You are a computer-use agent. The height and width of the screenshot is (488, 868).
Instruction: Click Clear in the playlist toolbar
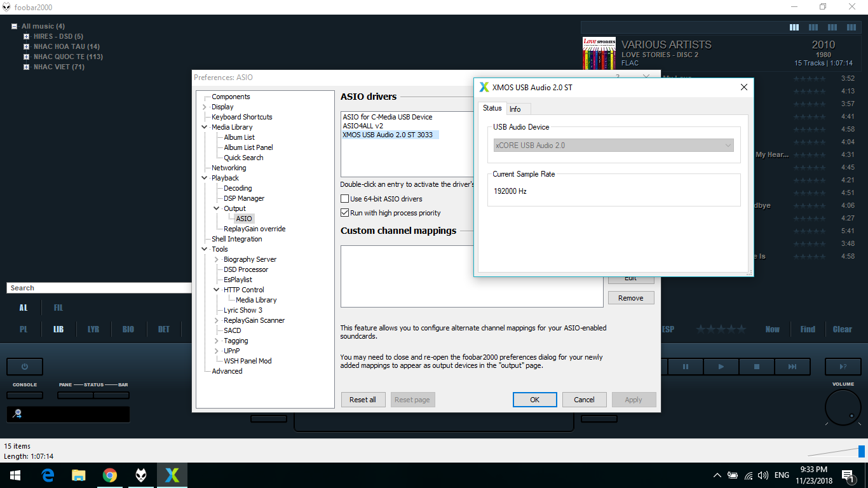(x=843, y=329)
